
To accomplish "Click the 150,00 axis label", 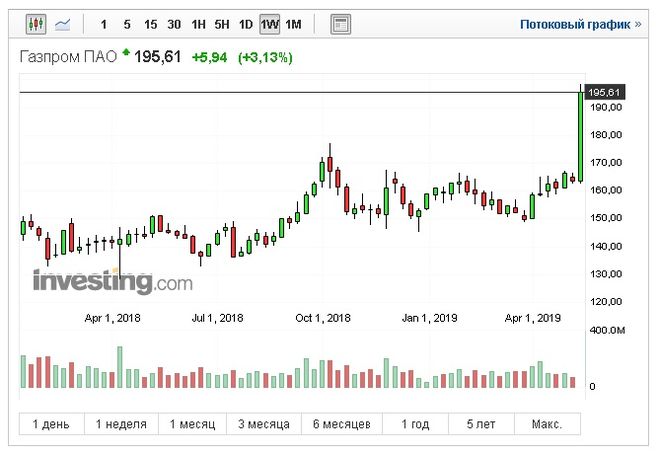I will click(x=606, y=218).
